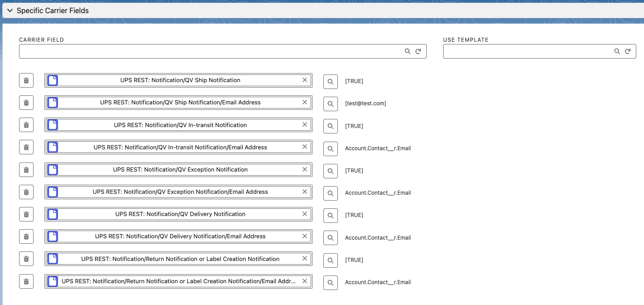Open lookup for Return Notification or Label Creation

click(x=331, y=260)
